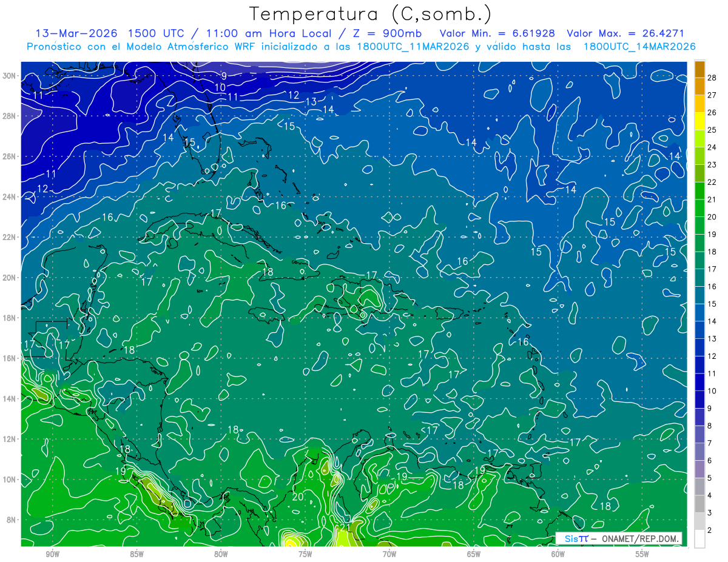
Task: Select valid-until time "1800UTC_14MAR2026"
Action: pyautogui.click(x=639, y=47)
